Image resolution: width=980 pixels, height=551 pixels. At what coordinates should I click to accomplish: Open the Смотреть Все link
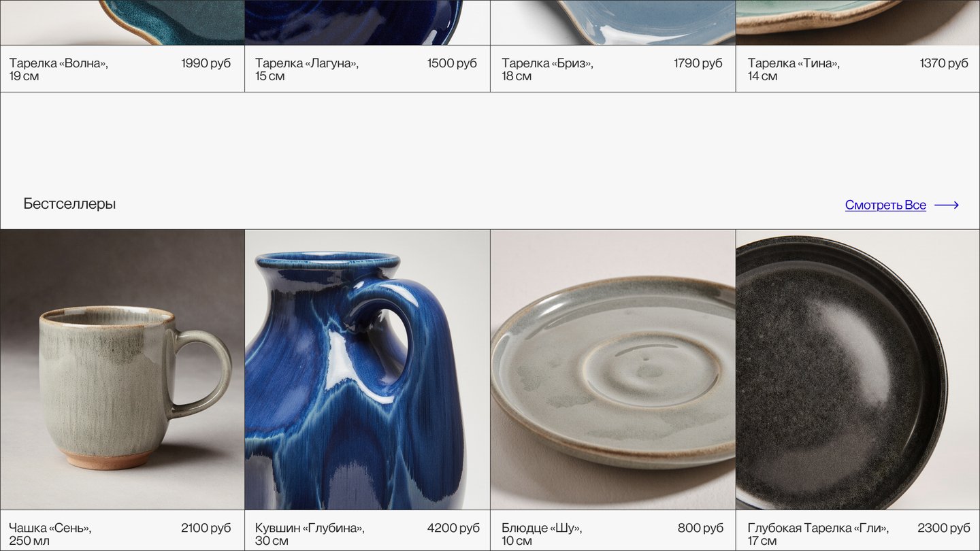(885, 205)
